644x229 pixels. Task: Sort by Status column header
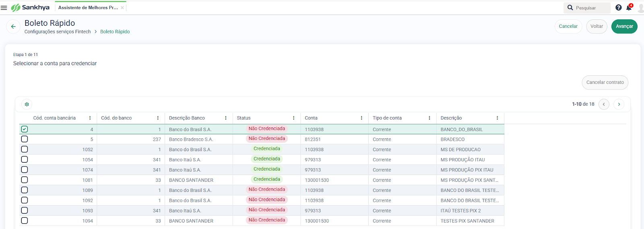pyautogui.click(x=244, y=118)
